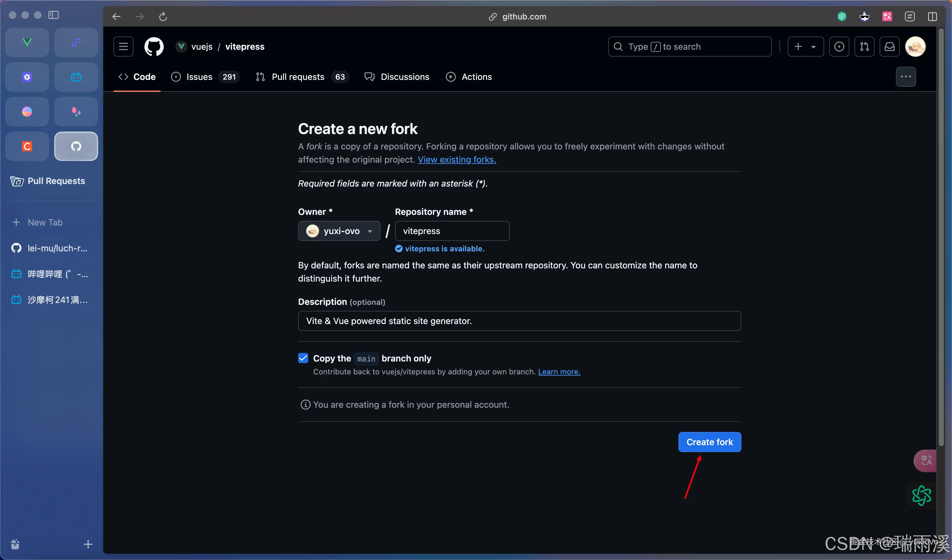Toggle the browser sidebar panel icon
The width and height of the screenshot is (952, 560).
(54, 15)
